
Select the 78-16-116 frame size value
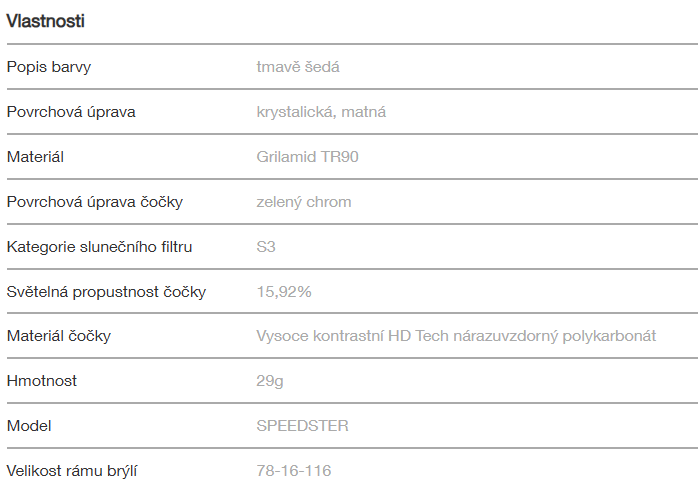(294, 471)
